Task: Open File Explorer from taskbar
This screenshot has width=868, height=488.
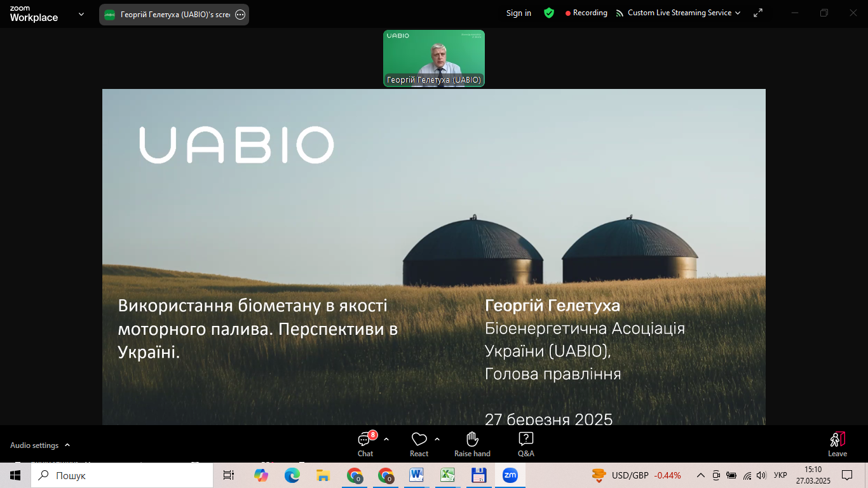Action: [x=323, y=475]
